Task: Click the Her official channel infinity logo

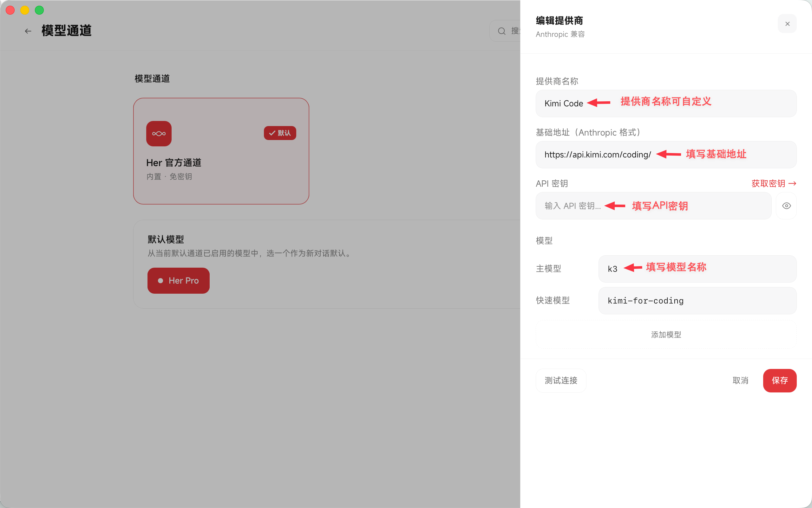Action: [x=159, y=133]
